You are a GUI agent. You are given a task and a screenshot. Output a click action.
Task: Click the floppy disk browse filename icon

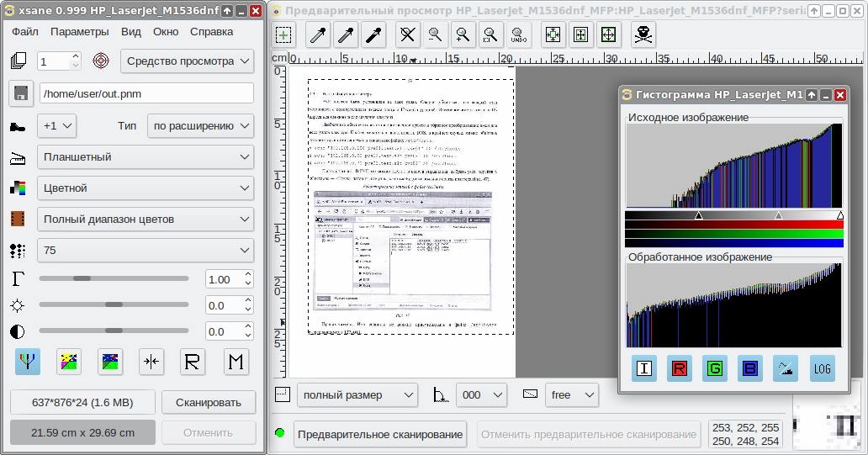tap(21, 93)
